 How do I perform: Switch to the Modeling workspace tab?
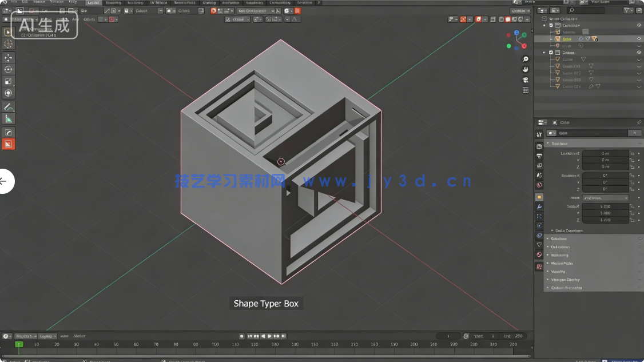[114, 2]
